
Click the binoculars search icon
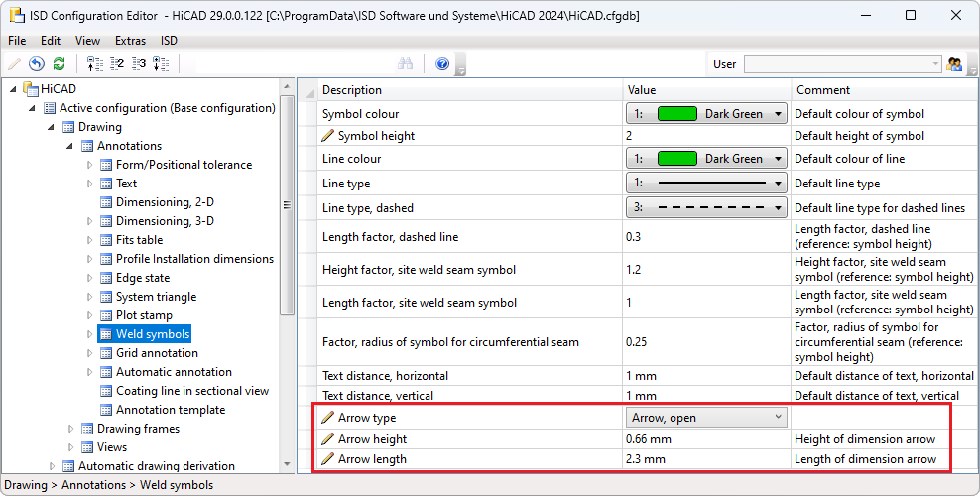(x=405, y=63)
